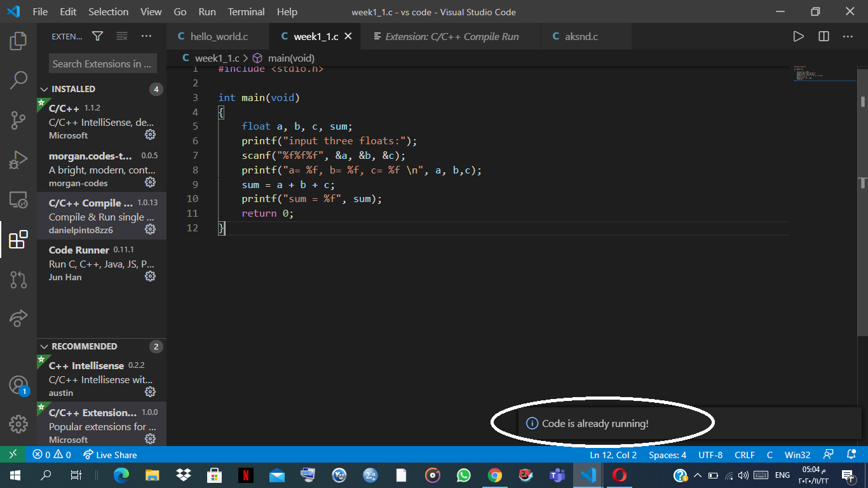Select the Extensions view icon
The image size is (868, 488).
pyautogui.click(x=18, y=240)
